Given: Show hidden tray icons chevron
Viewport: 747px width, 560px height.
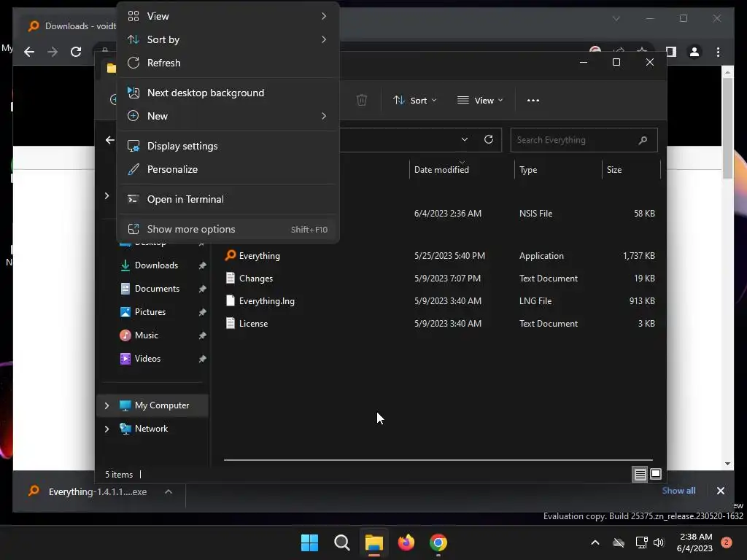Looking at the screenshot, I should tap(595, 542).
